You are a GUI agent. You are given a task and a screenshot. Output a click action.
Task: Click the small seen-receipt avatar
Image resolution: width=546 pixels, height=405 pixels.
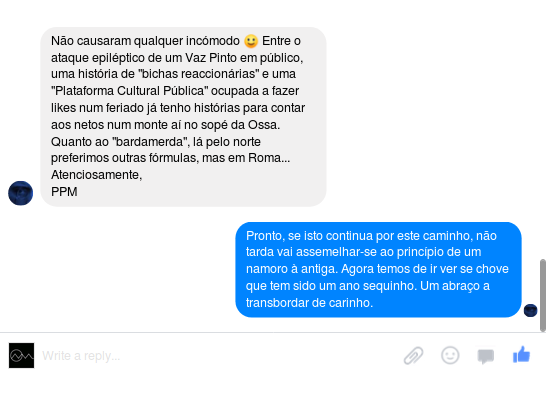pos(530,310)
